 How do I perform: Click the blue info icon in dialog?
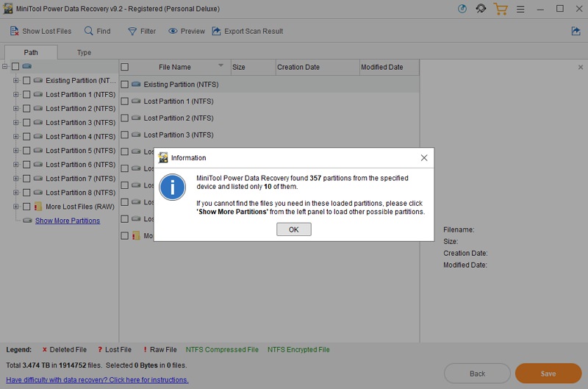click(x=172, y=187)
